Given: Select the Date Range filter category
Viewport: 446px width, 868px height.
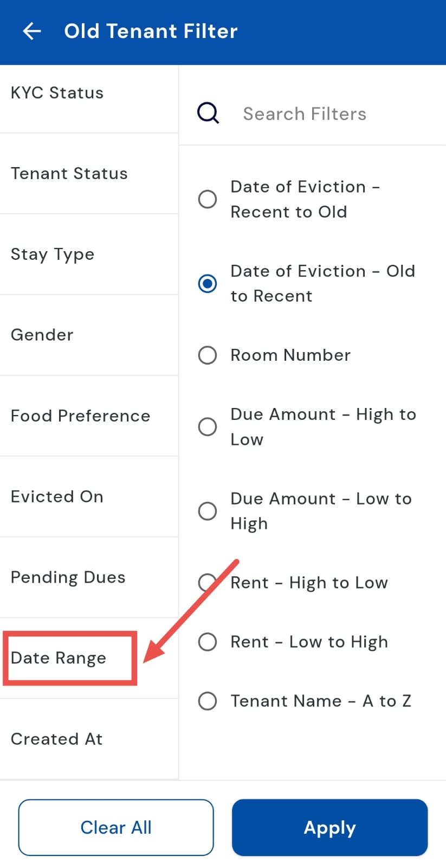Looking at the screenshot, I should click(59, 658).
